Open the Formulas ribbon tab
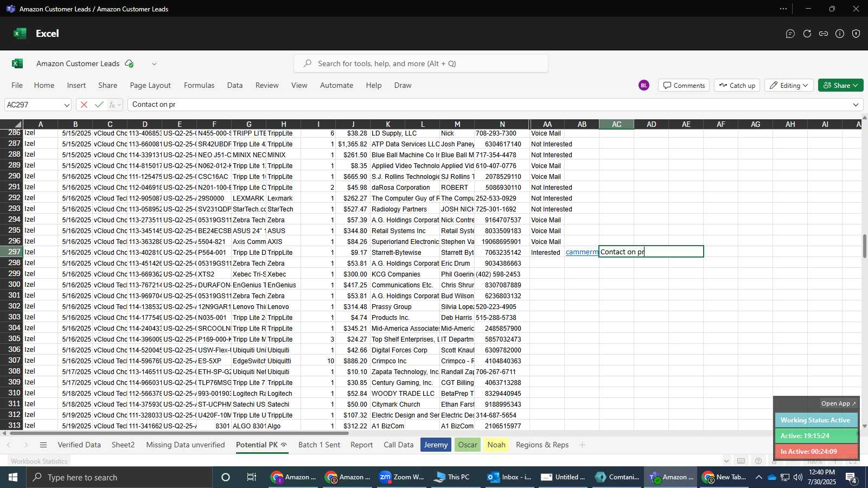Image resolution: width=868 pixels, height=488 pixels. click(199, 85)
